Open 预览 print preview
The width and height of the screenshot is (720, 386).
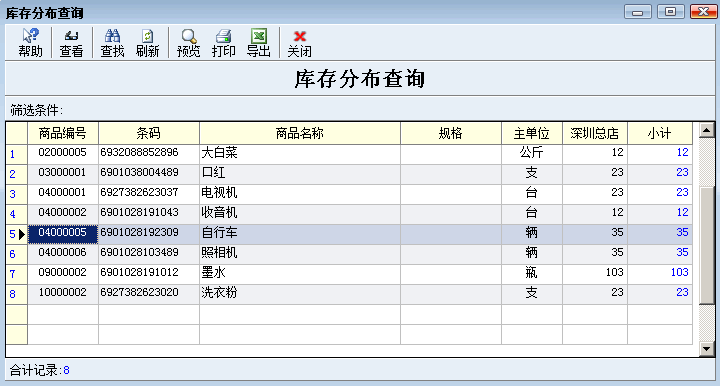[x=188, y=43]
